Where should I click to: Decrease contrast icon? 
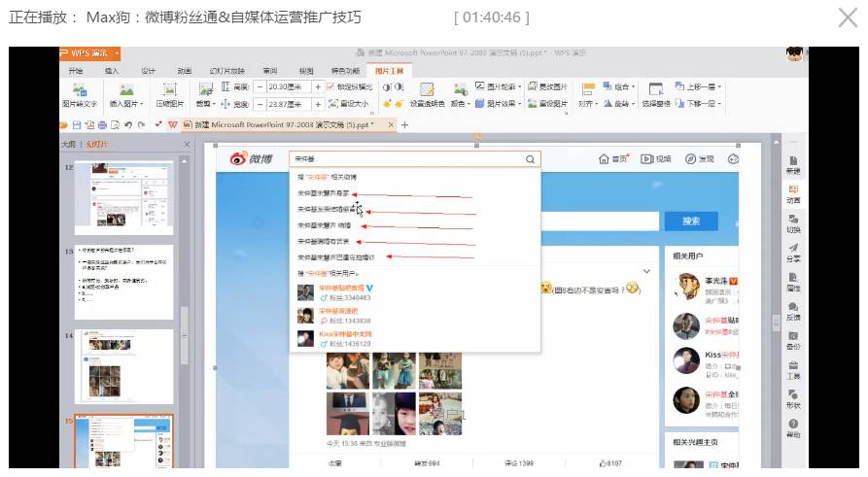coord(399,86)
